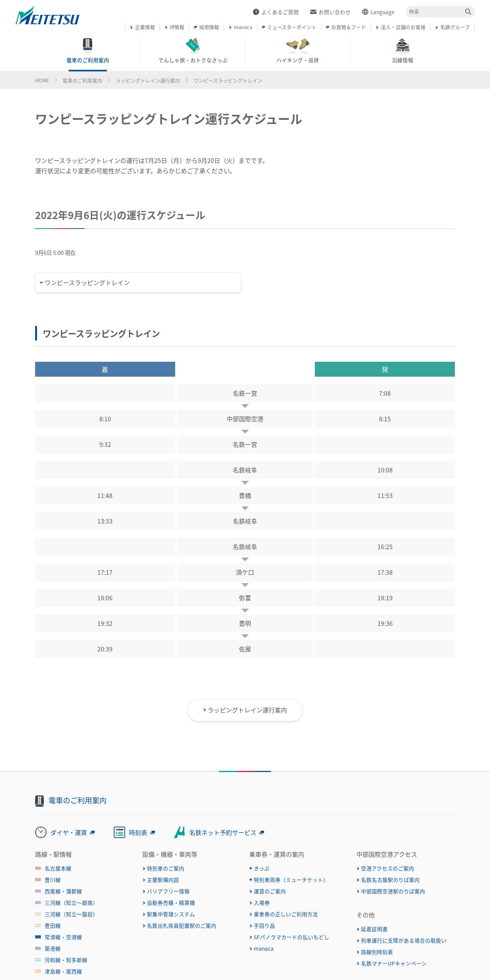
Task: Expand the ワンピースラッピングトレイン anchor box
Action: tap(138, 283)
